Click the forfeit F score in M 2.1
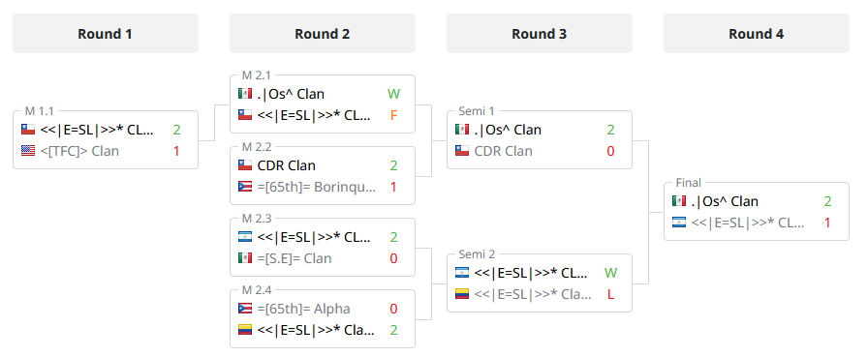The height and width of the screenshot is (357, 868). pos(393,115)
